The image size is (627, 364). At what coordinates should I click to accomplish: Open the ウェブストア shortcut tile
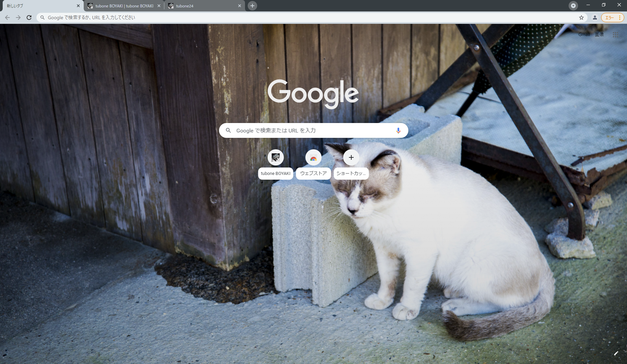click(313, 157)
